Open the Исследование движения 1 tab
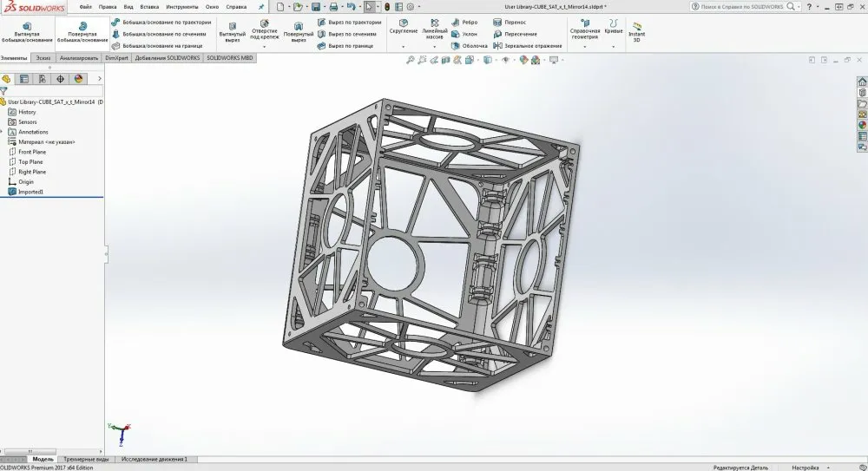This screenshot has width=868, height=471. (155, 459)
